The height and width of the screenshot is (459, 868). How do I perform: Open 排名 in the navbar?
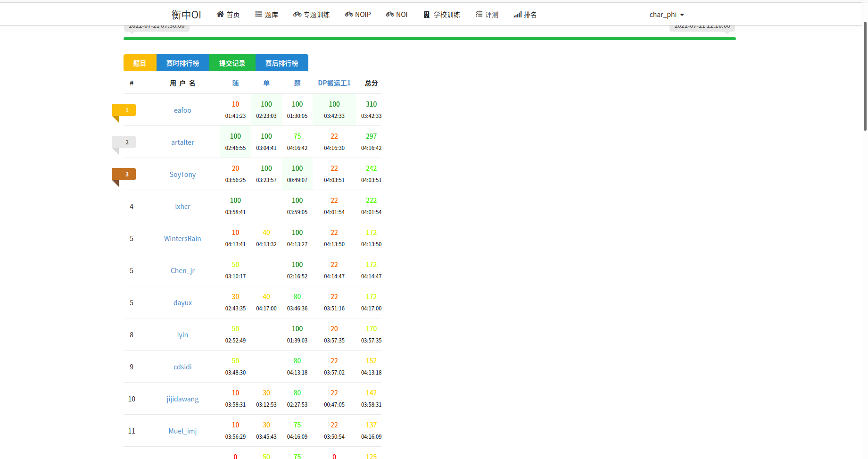pos(525,15)
